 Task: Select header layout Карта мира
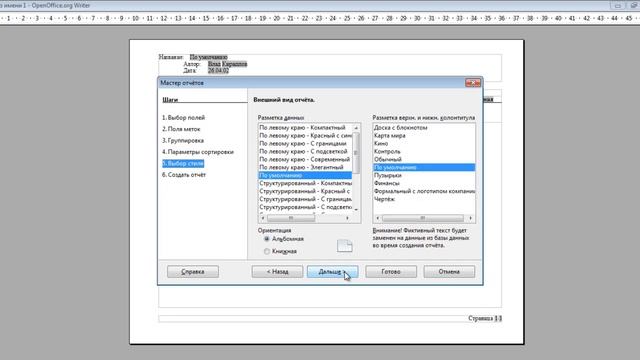tap(424, 136)
